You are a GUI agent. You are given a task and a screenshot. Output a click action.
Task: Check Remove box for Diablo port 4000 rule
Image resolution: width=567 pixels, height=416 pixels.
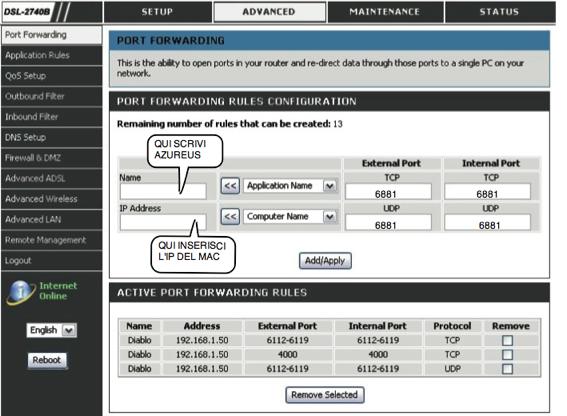point(507,355)
